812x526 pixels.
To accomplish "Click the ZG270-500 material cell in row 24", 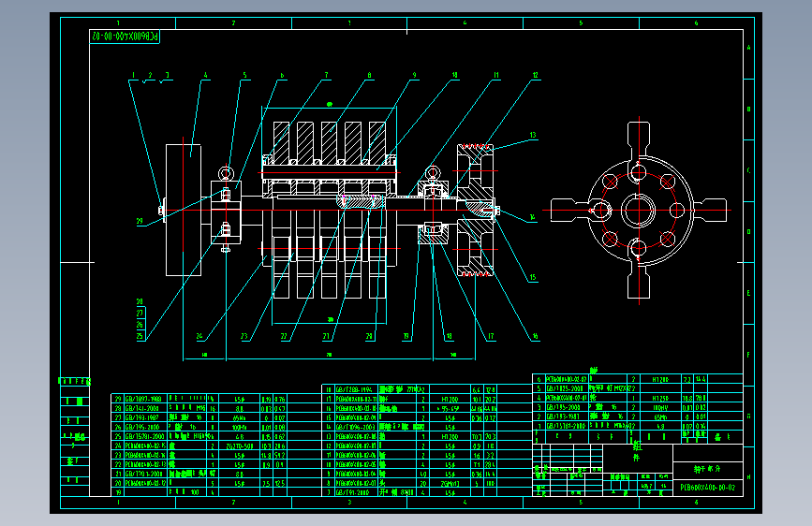I will pos(239,446).
